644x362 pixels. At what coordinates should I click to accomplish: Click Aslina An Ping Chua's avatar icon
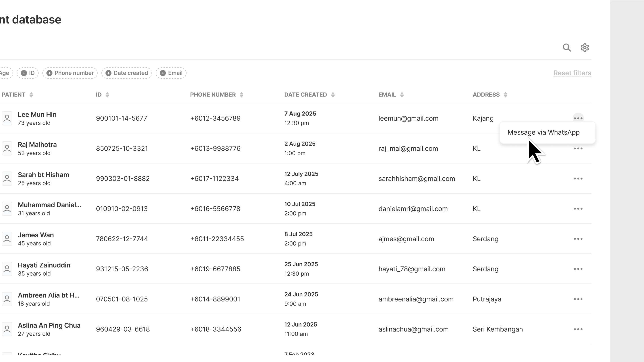(x=7, y=329)
